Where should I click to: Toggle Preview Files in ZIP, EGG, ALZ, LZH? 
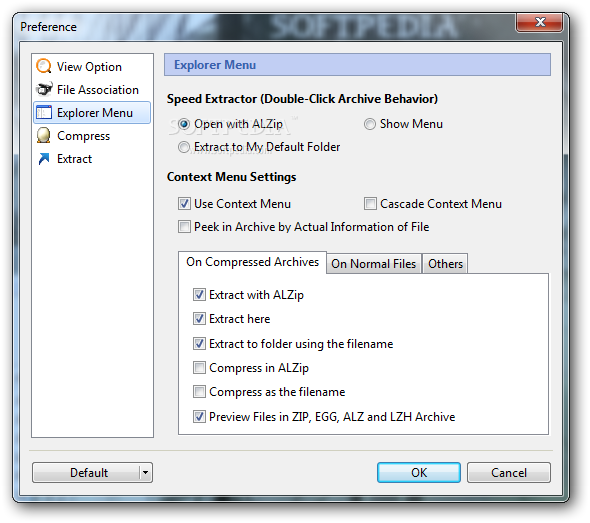(x=199, y=417)
